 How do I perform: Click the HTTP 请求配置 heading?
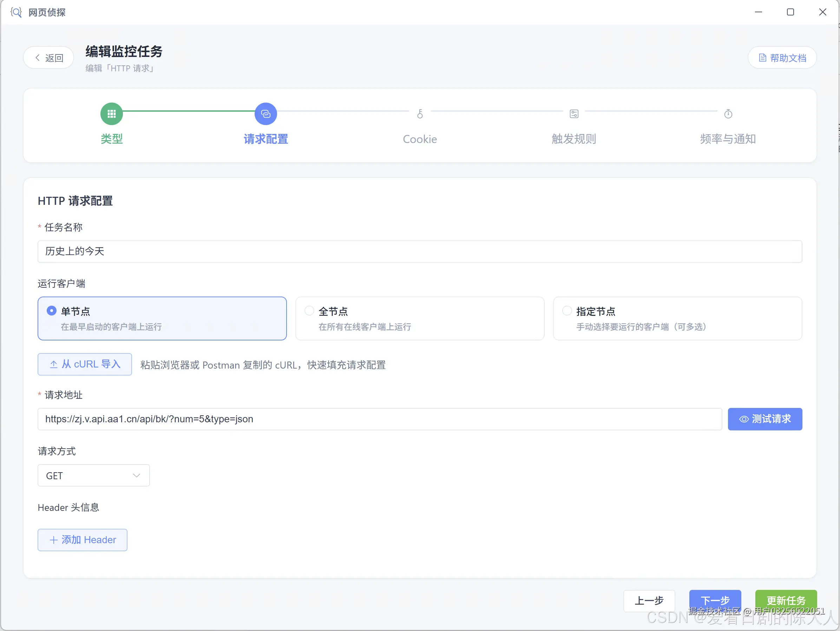[x=75, y=201]
